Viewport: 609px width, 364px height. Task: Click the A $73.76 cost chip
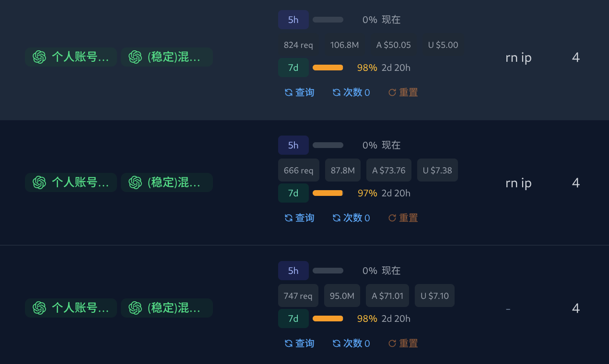click(389, 170)
